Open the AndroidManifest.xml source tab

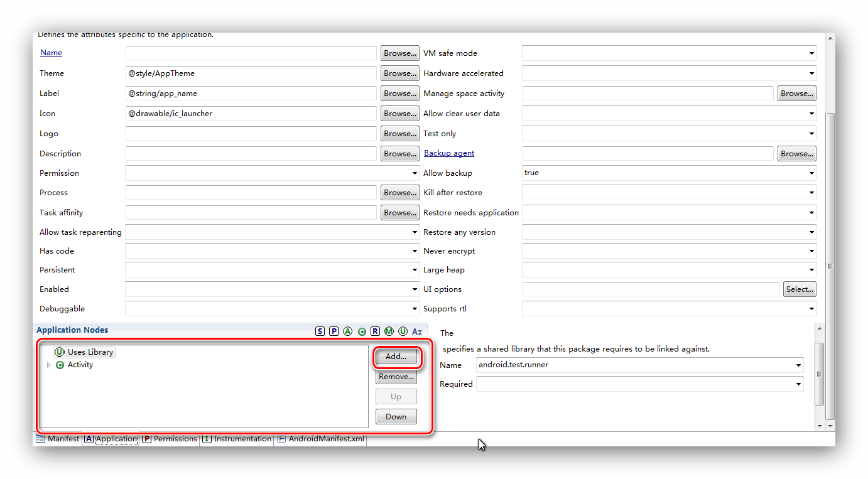(x=320, y=439)
